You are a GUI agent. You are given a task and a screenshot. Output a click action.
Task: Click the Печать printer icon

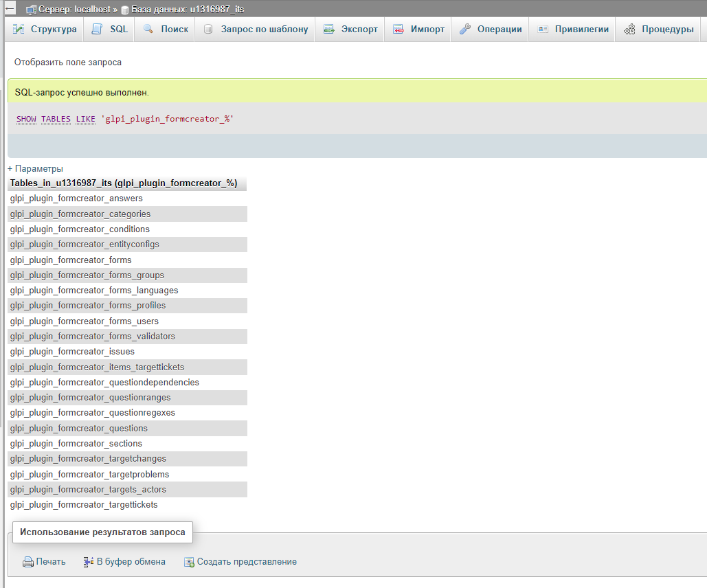point(27,561)
